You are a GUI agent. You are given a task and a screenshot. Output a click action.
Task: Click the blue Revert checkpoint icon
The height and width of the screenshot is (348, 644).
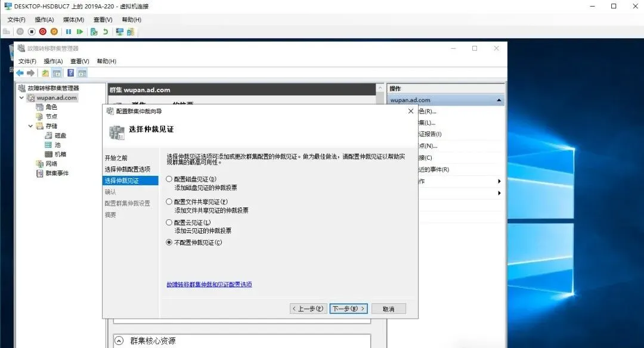click(x=106, y=32)
